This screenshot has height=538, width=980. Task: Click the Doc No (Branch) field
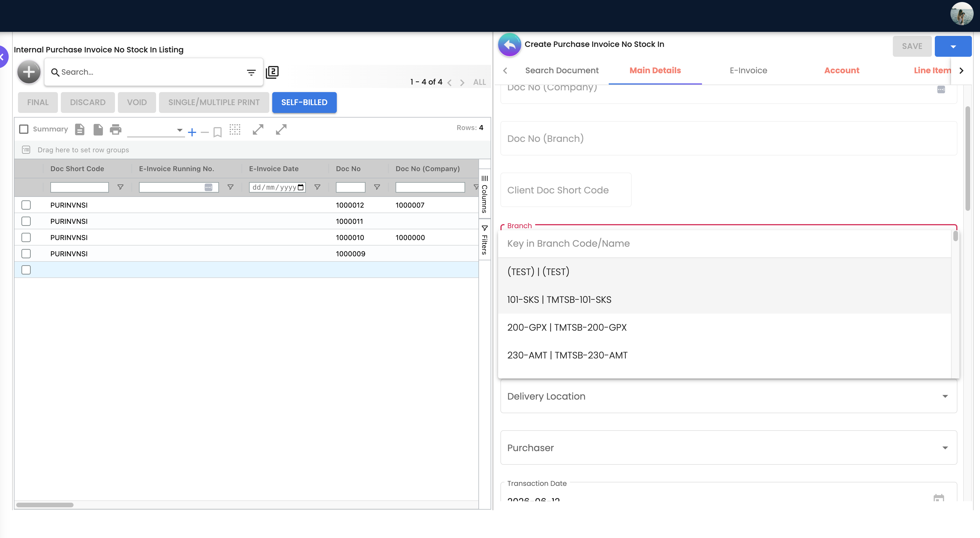(729, 138)
